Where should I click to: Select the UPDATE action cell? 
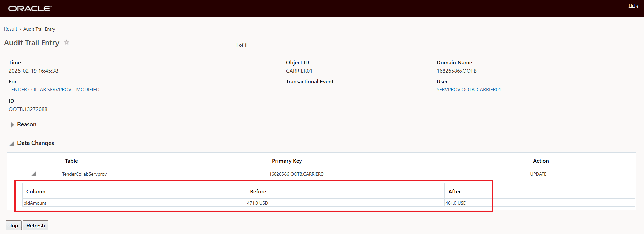click(538, 174)
